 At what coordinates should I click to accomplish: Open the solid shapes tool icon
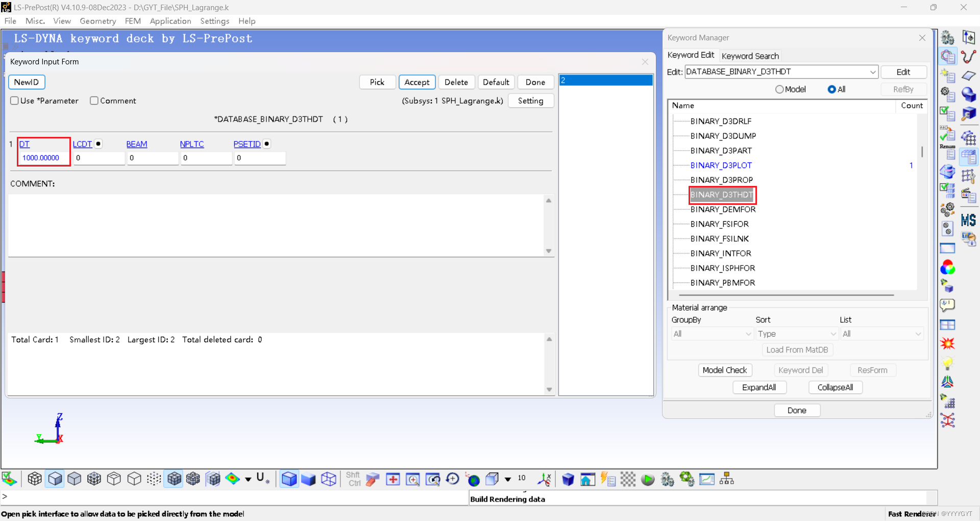(x=968, y=94)
